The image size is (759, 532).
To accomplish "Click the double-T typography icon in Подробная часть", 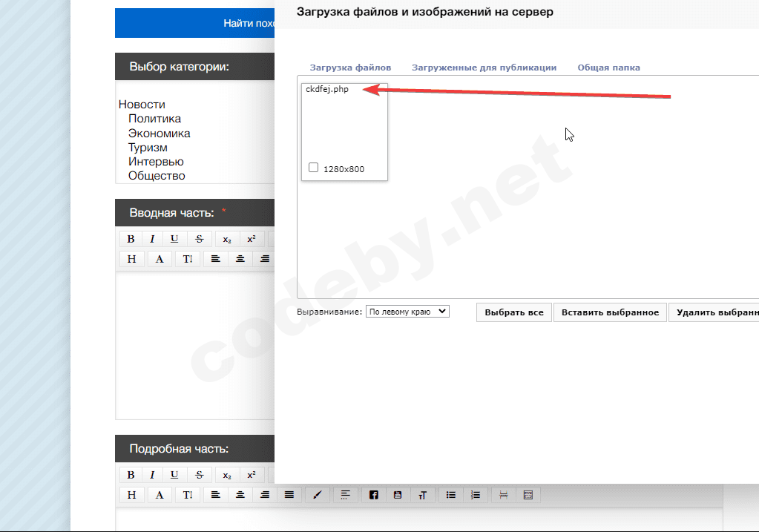I will [422, 495].
